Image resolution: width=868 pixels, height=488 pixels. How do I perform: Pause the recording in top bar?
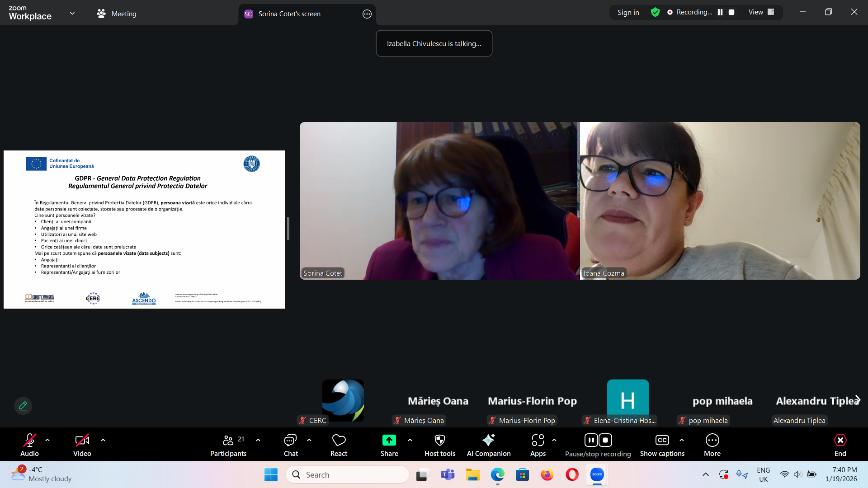tap(720, 12)
